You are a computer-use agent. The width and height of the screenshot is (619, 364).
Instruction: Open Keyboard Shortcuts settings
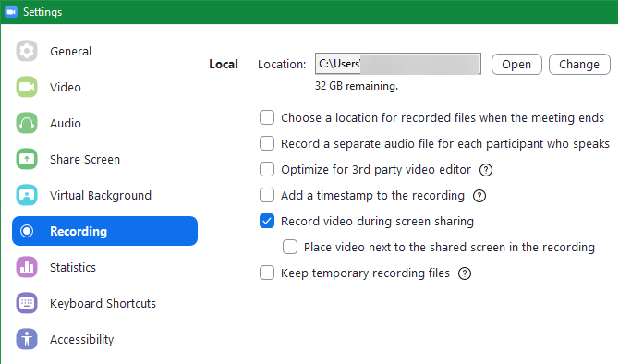pos(103,304)
